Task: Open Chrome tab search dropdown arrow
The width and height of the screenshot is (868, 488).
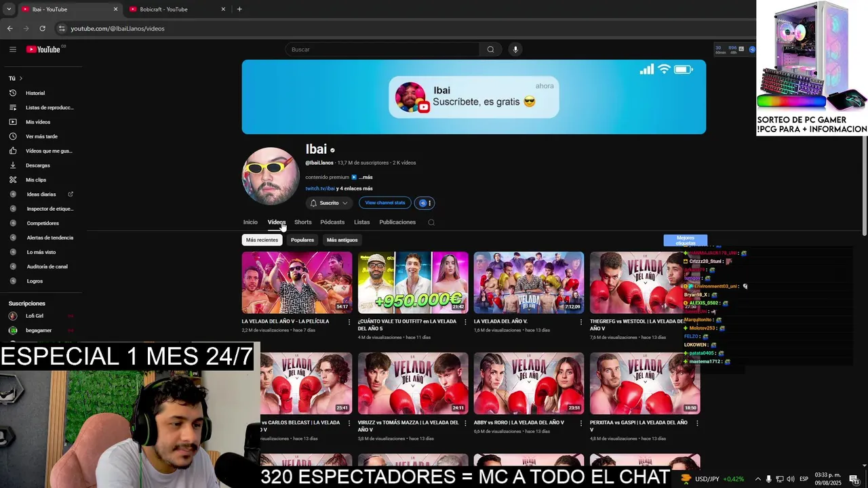Action: click(x=8, y=9)
